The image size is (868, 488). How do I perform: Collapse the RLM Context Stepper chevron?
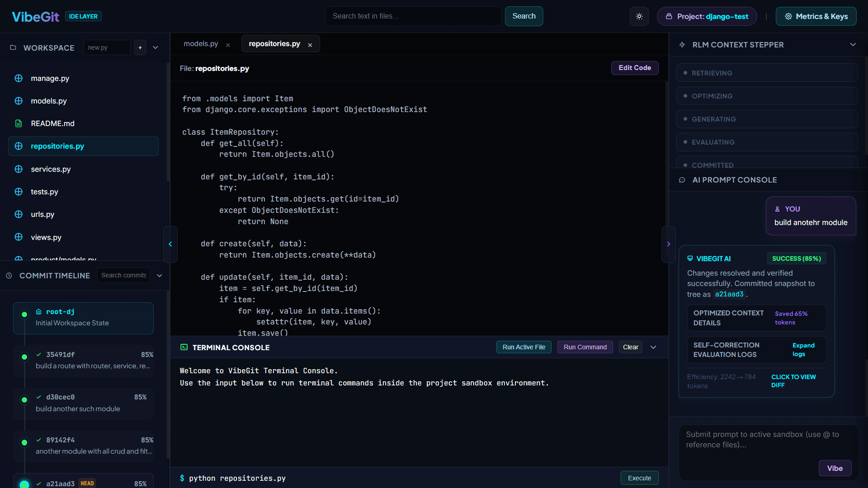coord(853,44)
